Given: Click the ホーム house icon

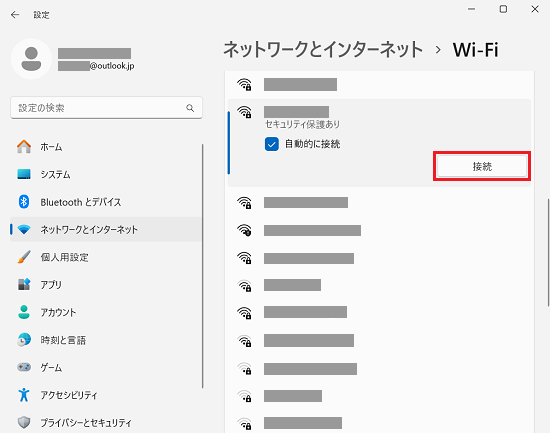Looking at the screenshot, I should [24, 146].
